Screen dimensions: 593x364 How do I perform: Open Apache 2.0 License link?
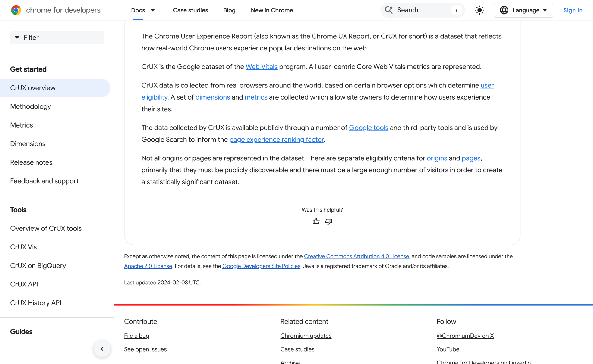148,266
